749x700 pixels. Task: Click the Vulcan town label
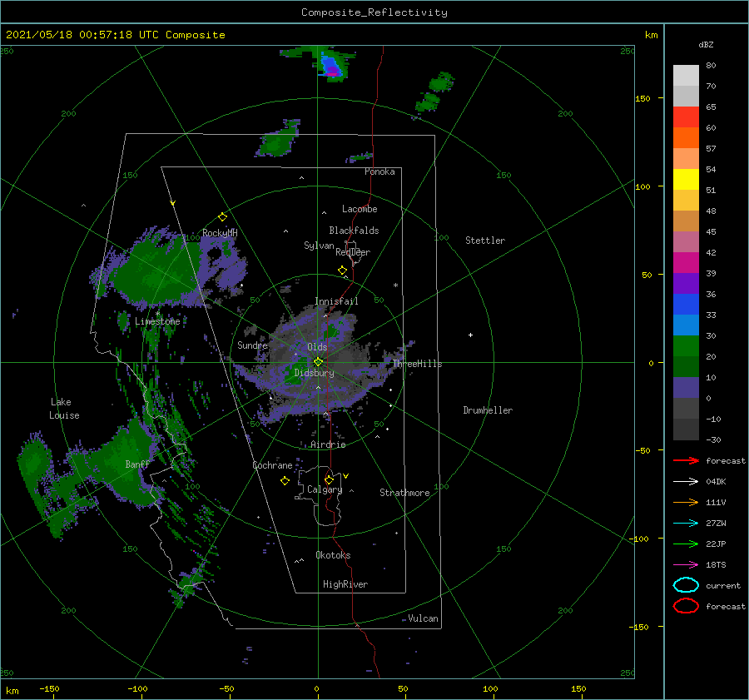pyautogui.click(x=424, y=618)
